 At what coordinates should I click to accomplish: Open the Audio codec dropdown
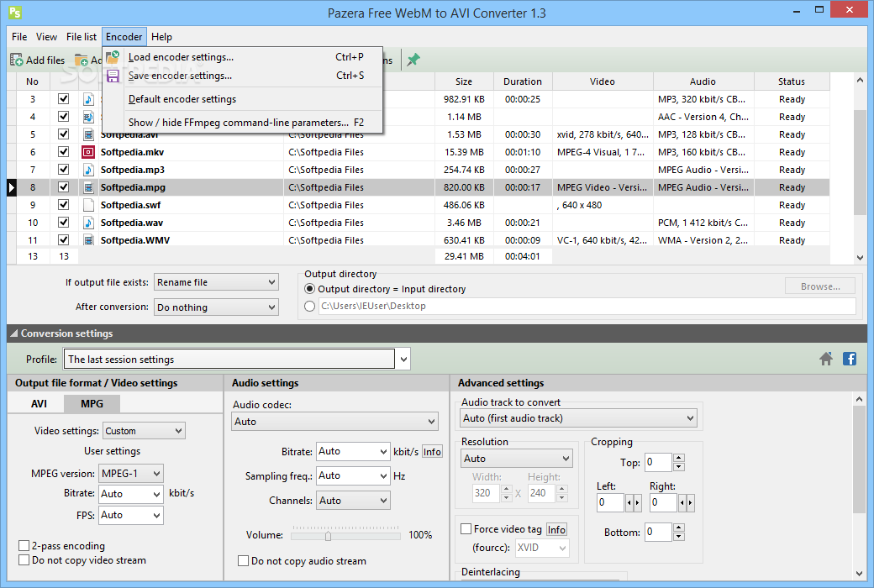[x=335, y=422]
